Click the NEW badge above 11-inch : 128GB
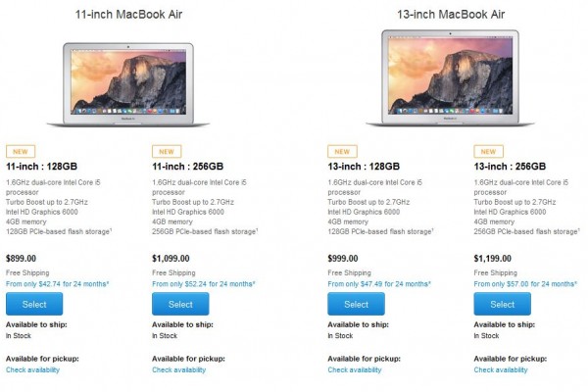This screenshot has width=588, height=392. [19, 152]
